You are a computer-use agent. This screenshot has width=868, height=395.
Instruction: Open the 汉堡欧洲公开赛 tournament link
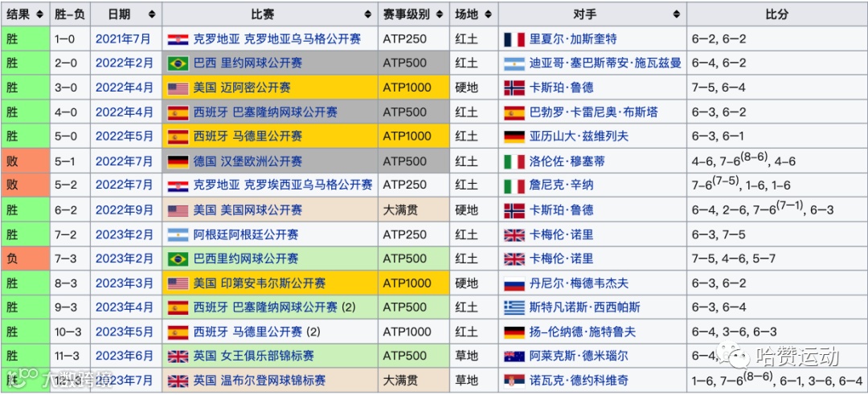(261, 161)
